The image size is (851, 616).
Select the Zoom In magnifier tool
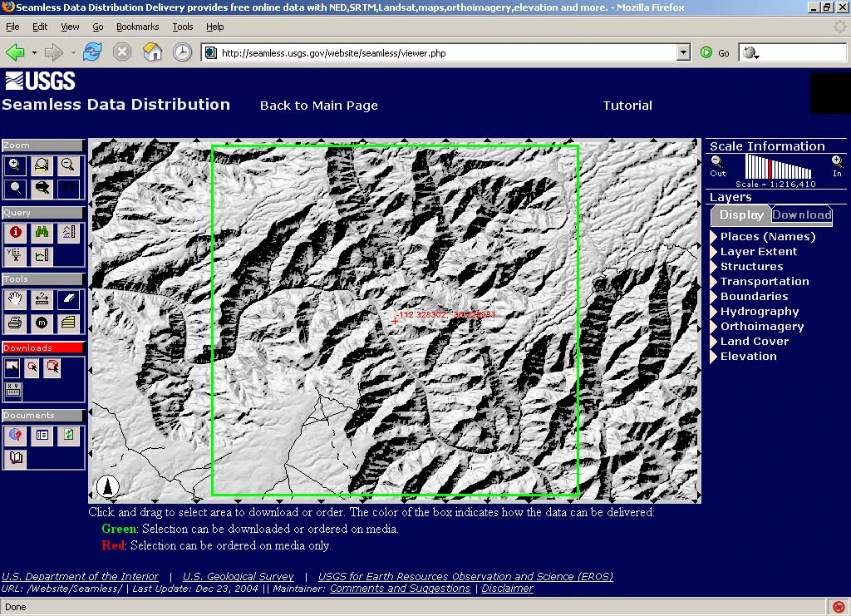click(15, 165)
